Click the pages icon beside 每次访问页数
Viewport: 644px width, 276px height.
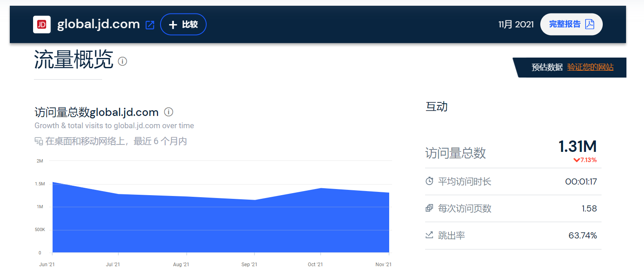tap(429, 208)
